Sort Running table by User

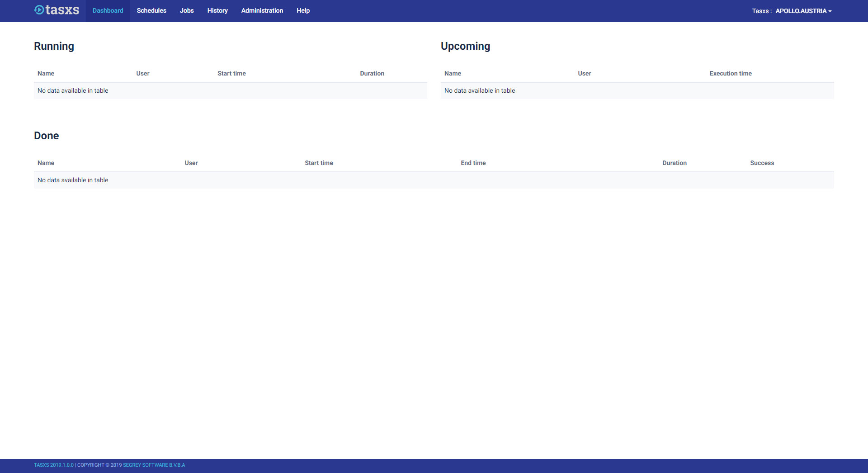143,73
